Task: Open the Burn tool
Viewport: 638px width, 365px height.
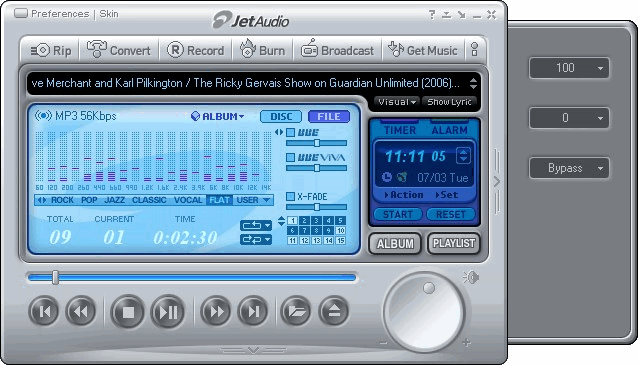Action: tap(262, 50)
